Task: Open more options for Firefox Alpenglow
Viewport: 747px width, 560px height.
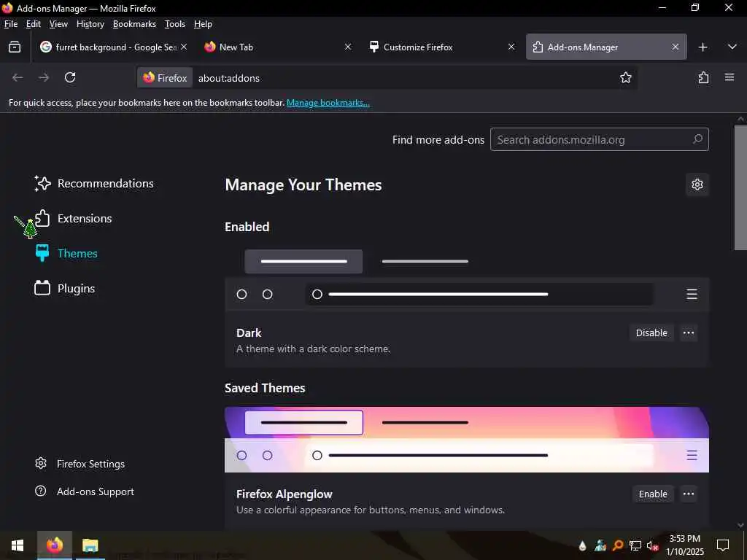Action: [x=689, y=494]
